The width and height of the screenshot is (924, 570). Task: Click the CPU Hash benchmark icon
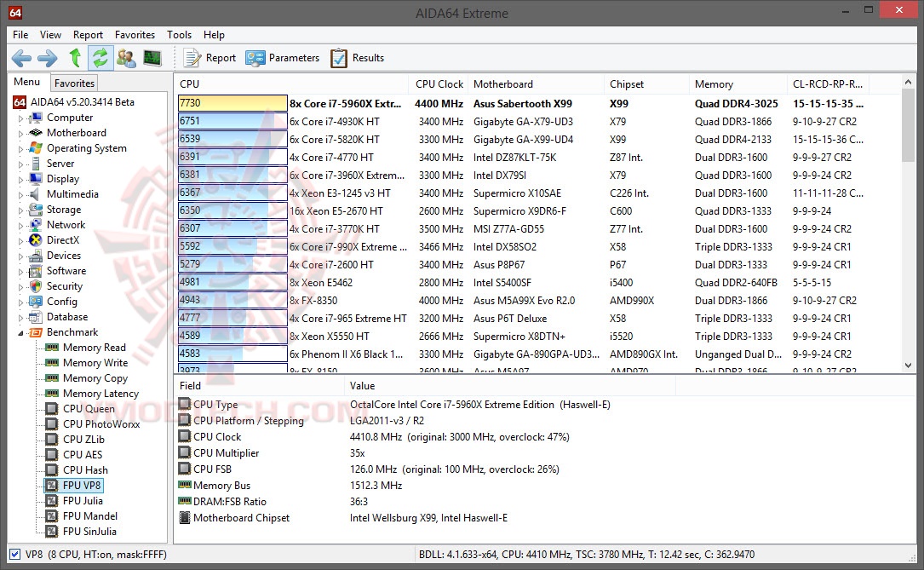point(52,469)
